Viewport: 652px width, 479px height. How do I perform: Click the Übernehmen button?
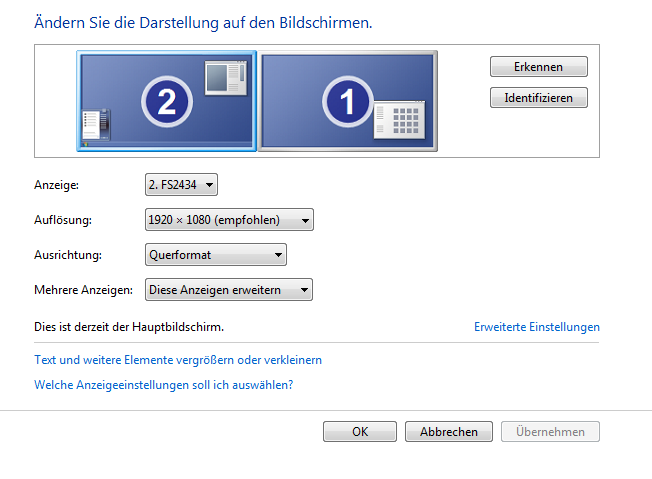(x=550, y=432)
